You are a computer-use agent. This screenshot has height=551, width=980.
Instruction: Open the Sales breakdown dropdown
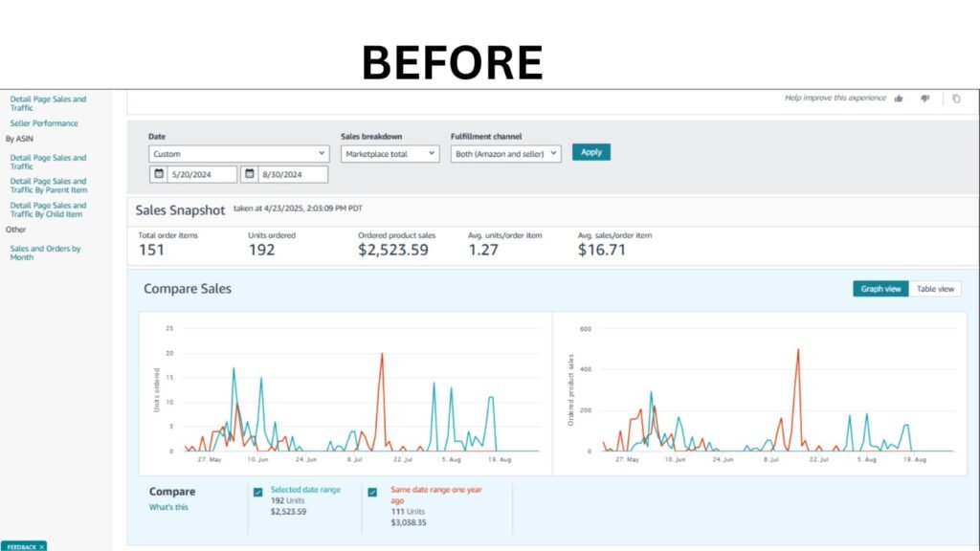[390, 153]
